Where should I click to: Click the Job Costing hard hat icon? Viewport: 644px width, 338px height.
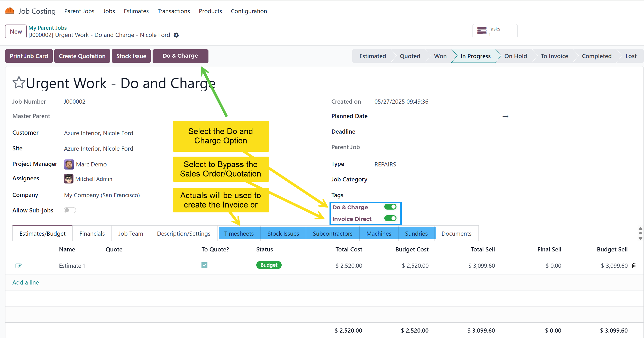point(10,11)
